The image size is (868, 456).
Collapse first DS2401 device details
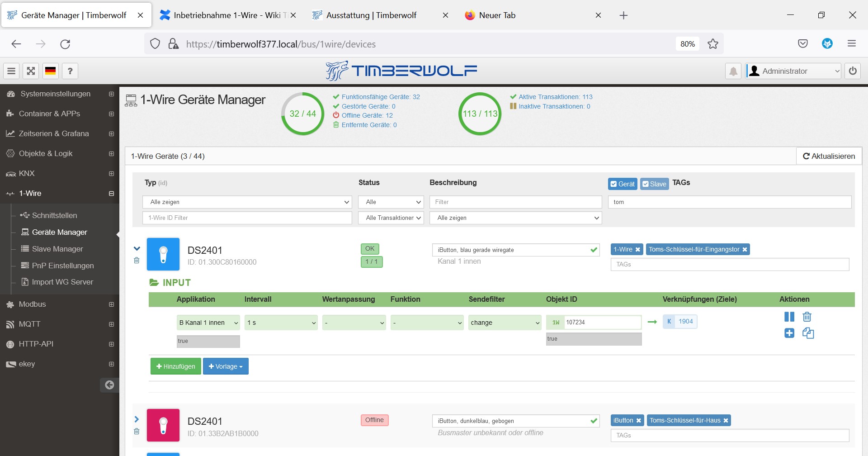click(137, 248)
